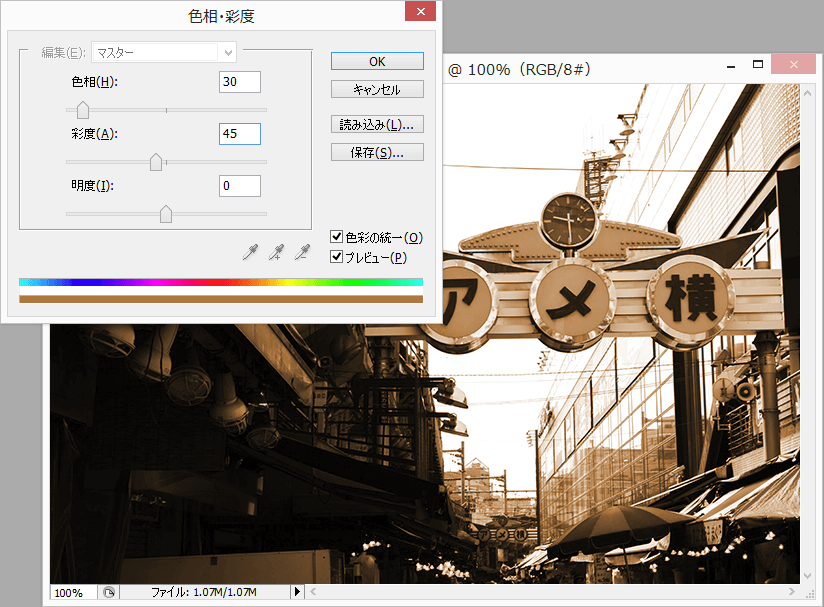
Task: Click the 彩度 value field showing 45
Action: (240, 134)
